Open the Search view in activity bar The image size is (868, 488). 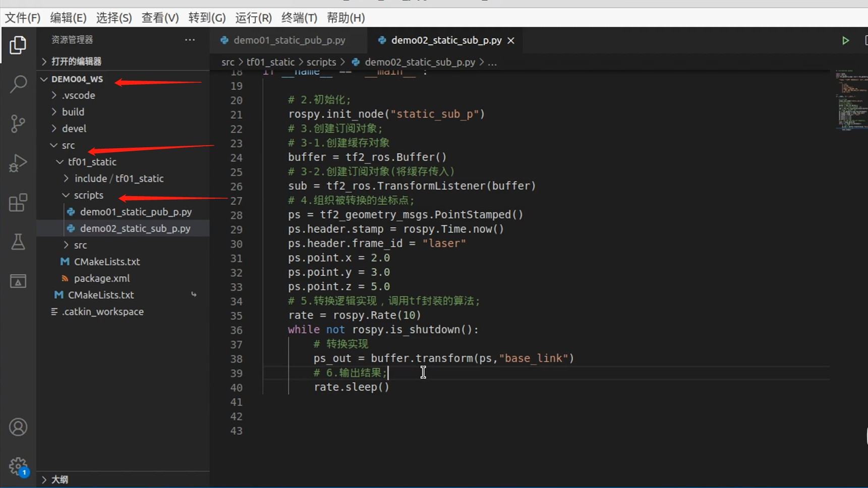tap(18, 84)
